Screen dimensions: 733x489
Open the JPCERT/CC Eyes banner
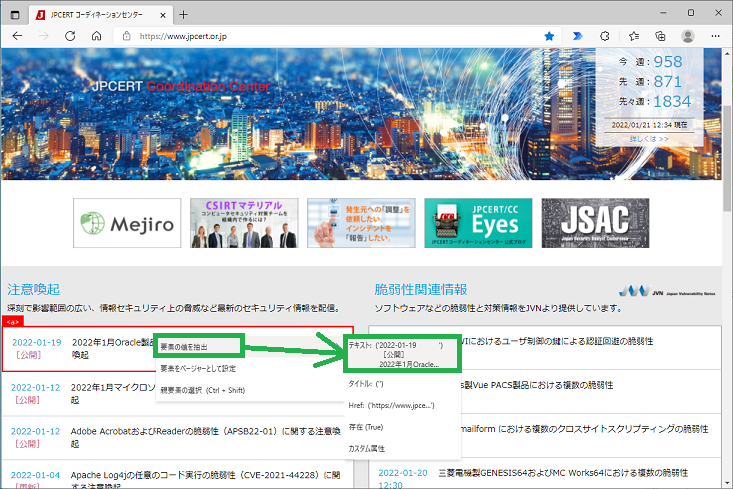coord(478,223)
